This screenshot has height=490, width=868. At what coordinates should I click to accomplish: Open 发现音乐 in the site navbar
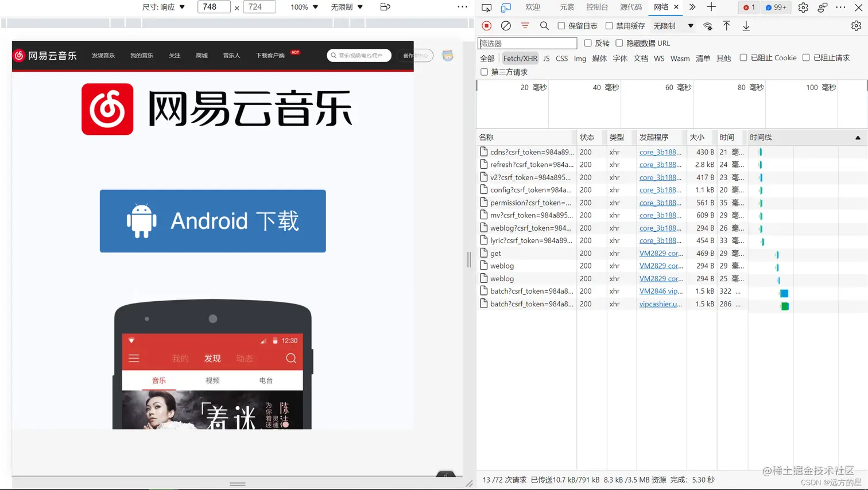[x=103, y=56]
